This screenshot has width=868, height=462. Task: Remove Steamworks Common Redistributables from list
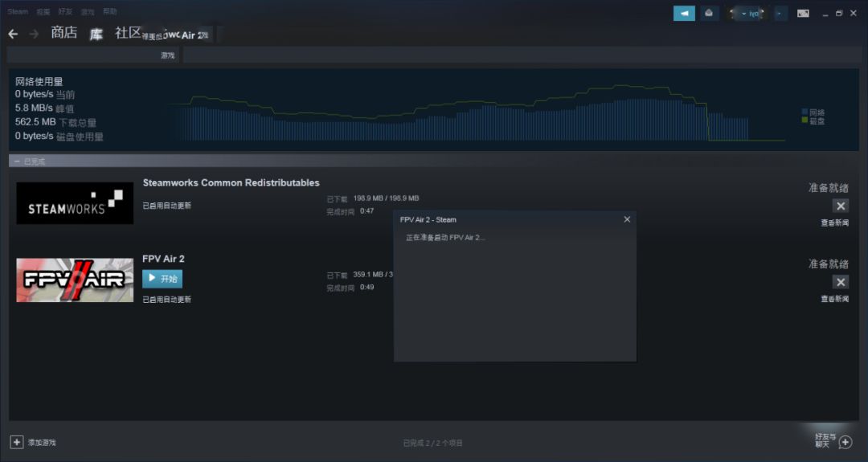(841, 206)
